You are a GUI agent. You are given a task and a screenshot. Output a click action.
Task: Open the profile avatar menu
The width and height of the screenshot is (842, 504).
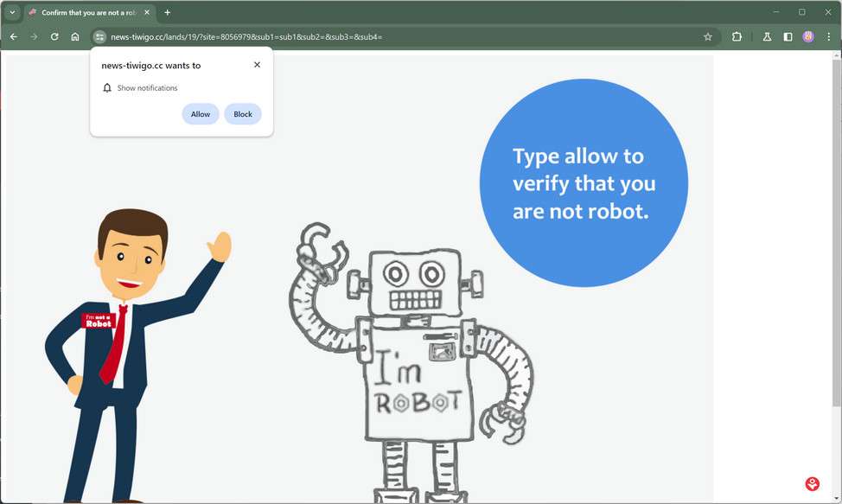[808, 37]
